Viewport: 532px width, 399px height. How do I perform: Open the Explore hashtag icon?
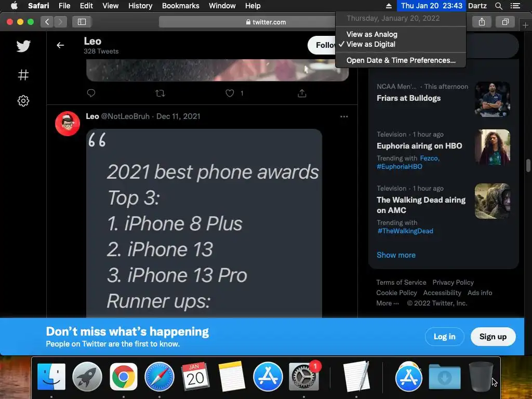pos(23,75)
